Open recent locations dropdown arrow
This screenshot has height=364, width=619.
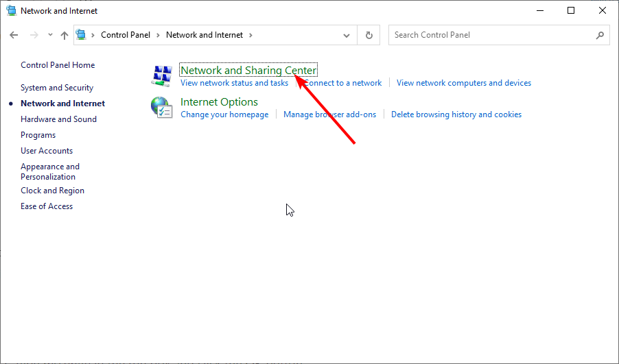click(50, 35)
